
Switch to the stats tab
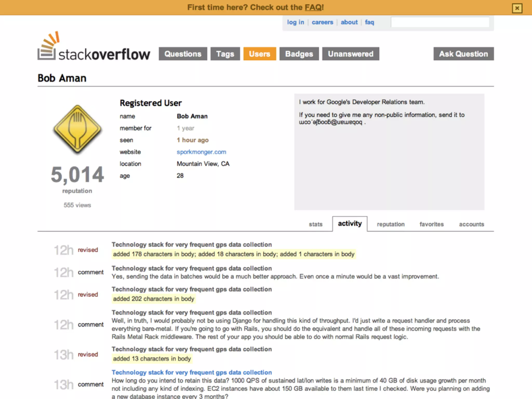tap(315, 224)
